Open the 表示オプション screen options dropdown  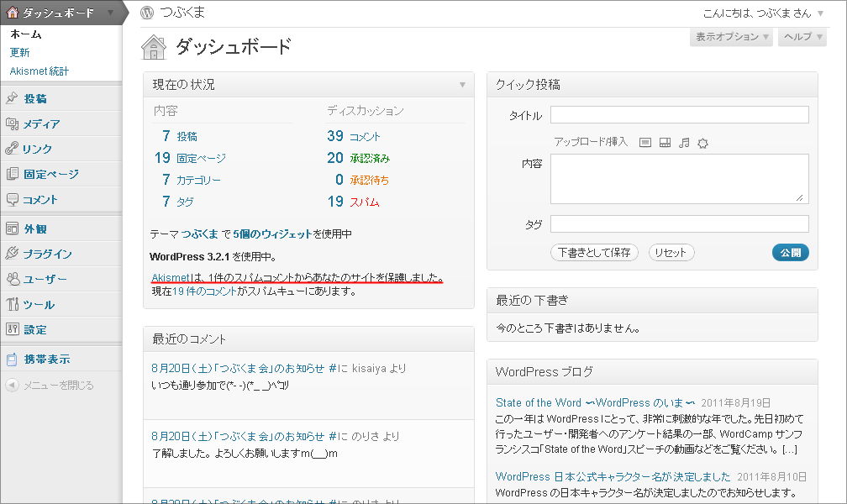pyautogui.click(x=731, y=37)
